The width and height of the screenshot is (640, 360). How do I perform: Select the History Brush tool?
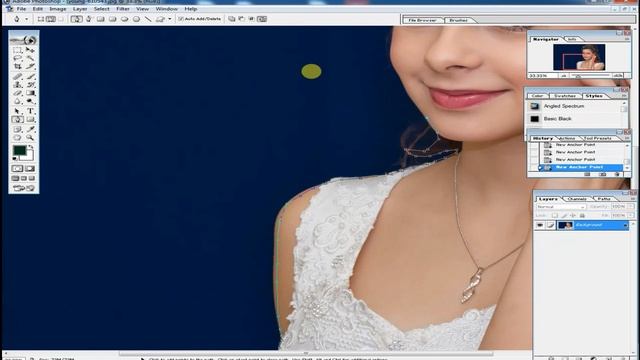point(30,85)
